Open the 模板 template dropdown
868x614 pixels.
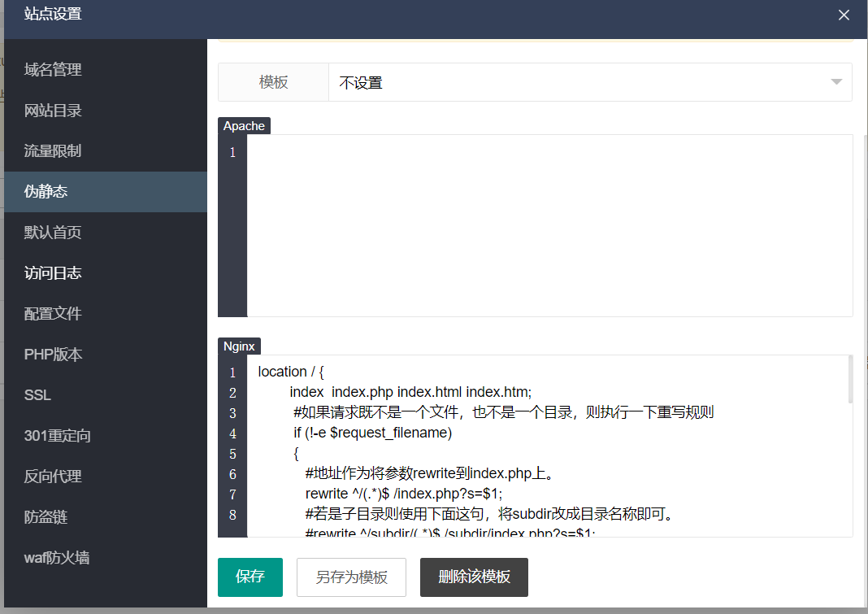point(273,81)
